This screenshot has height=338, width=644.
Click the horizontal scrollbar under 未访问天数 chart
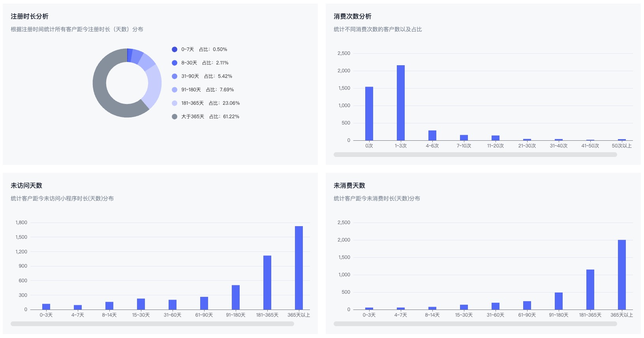152,324
